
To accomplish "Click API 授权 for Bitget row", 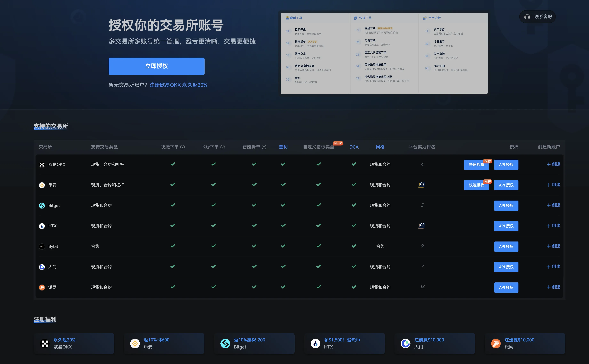I will 506,206.
